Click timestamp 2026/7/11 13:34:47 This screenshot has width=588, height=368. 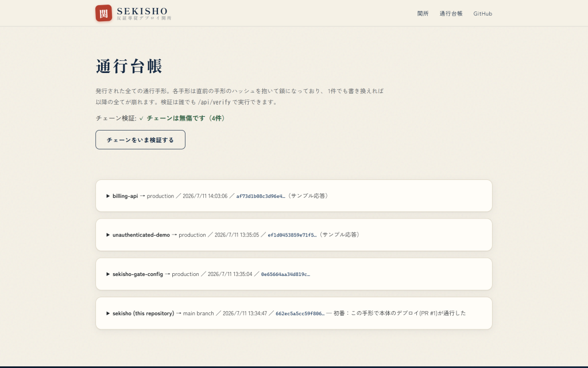(245, 313)
